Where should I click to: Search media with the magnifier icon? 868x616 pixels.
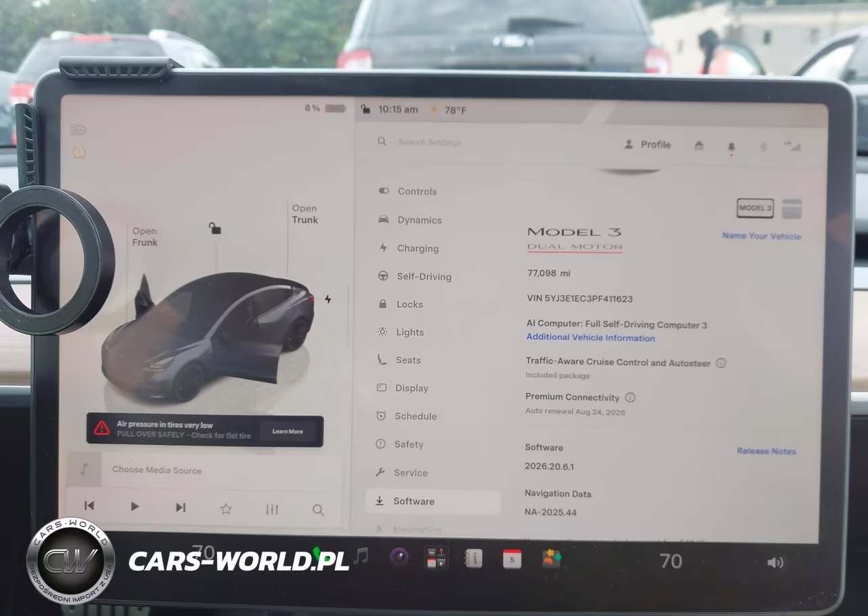point(317,509)
